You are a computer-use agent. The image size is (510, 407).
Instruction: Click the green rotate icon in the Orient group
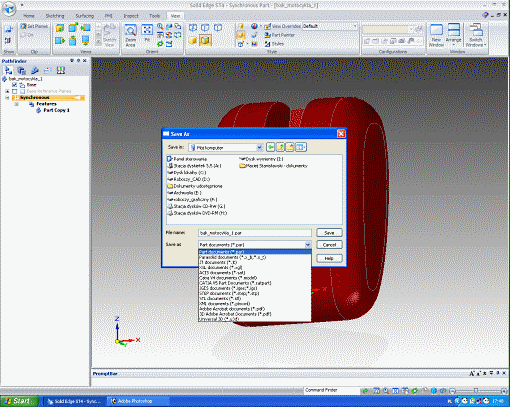click(160, 44)
